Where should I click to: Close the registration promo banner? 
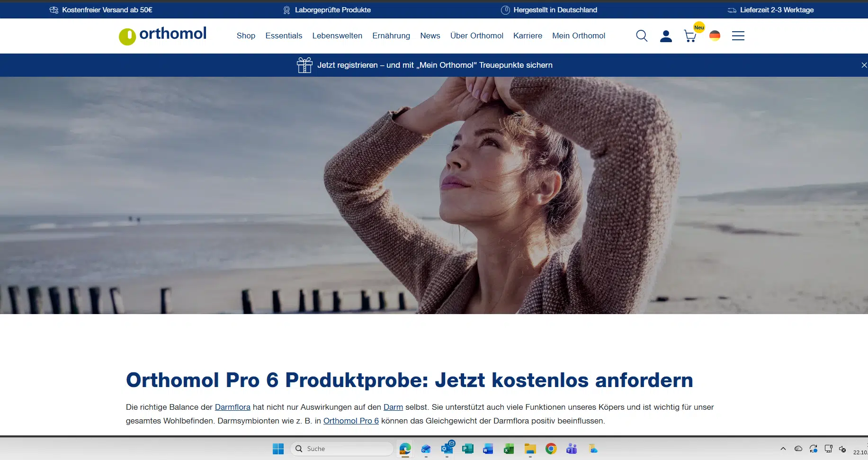(864, 65)
